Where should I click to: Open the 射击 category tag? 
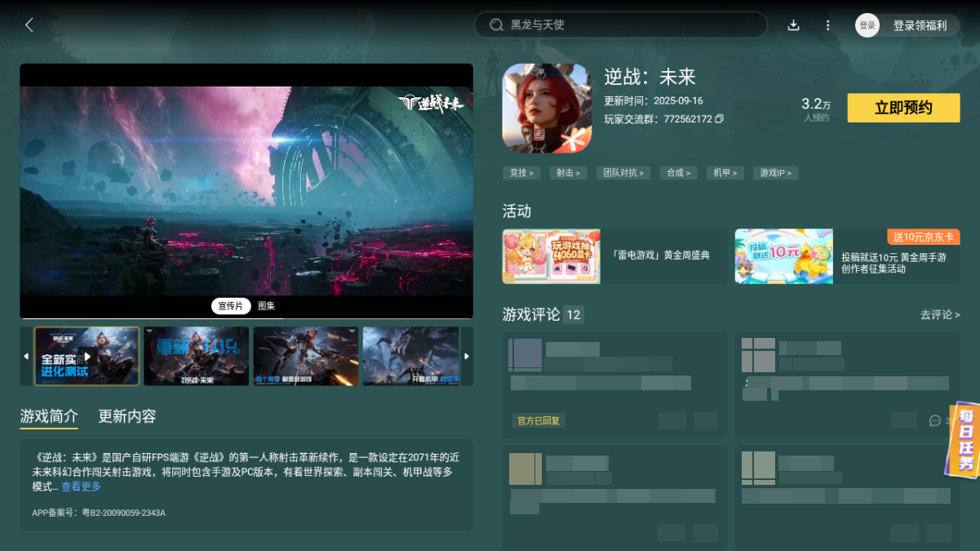[568, 172]
